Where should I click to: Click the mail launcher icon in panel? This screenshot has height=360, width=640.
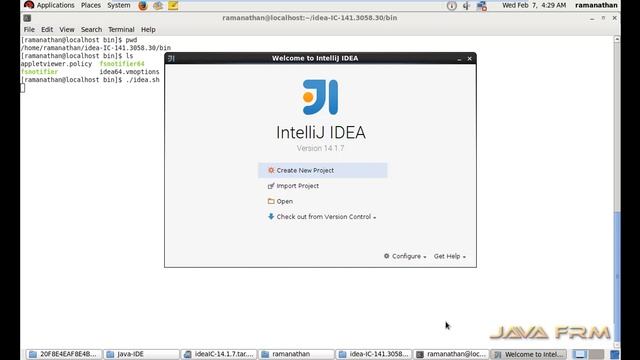coord(158,5)
